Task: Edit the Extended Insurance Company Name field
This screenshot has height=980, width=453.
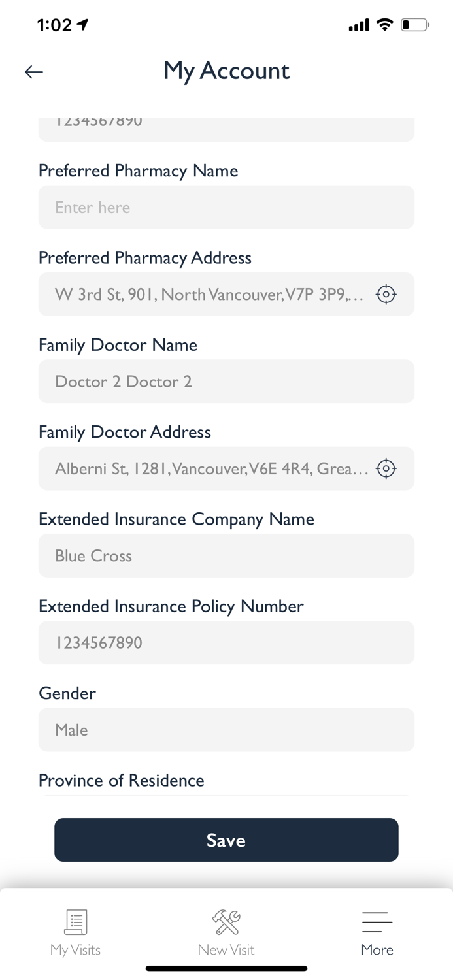Action: point(226,556)
